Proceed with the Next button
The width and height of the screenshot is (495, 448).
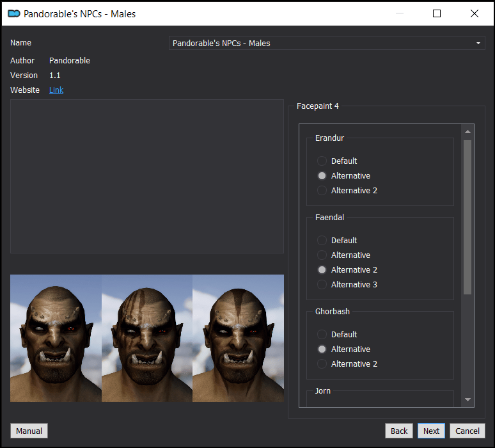click(x=431, y=431)
